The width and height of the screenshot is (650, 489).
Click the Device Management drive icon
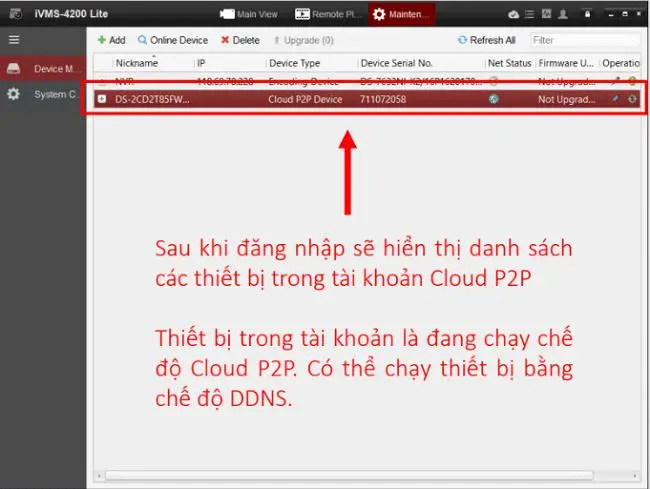[x=13, y=68]
